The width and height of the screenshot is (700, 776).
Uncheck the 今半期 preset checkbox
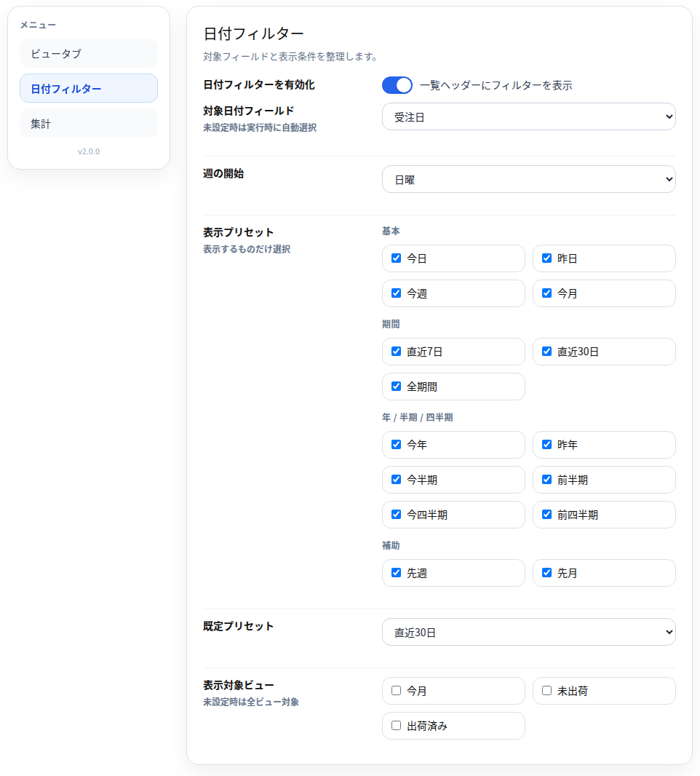(397, 479)
